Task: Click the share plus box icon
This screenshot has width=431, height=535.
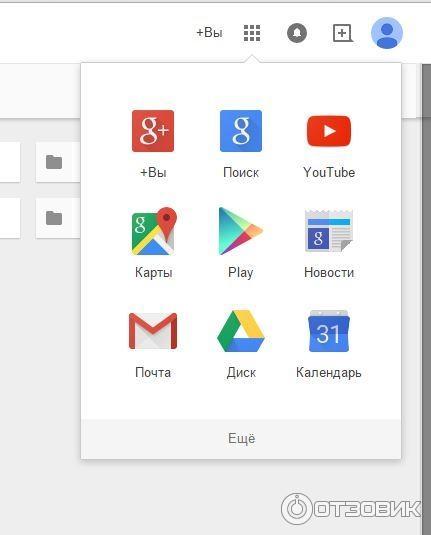Action: pyautogui.click(x=343, y=33)
